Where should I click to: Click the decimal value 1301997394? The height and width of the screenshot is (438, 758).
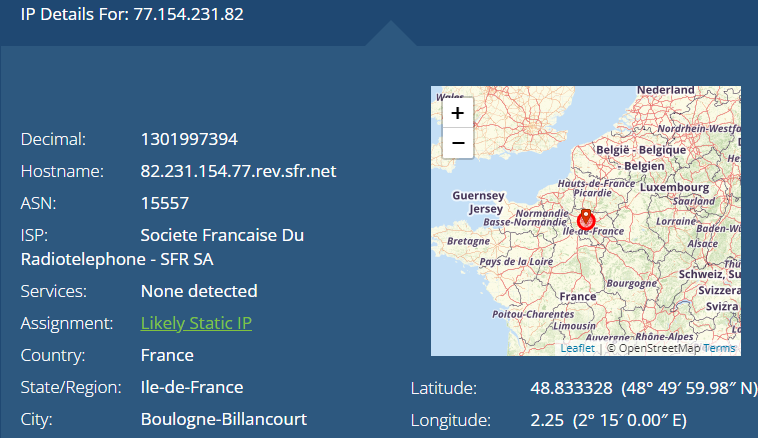[x=189, y=139]
